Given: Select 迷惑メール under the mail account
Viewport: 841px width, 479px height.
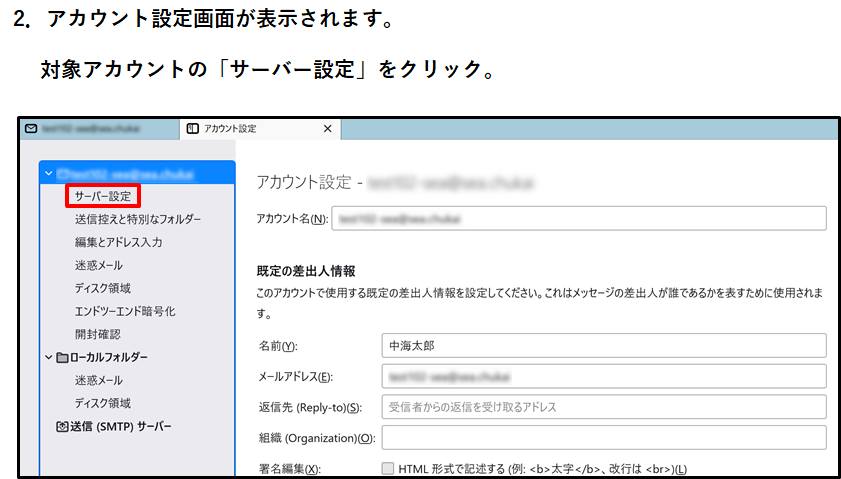Looking at the screenshot, I should point(99,265).
